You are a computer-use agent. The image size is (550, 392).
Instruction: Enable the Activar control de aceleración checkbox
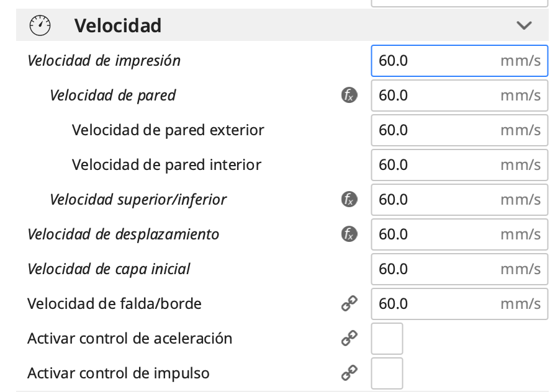(x=387, y=339)
